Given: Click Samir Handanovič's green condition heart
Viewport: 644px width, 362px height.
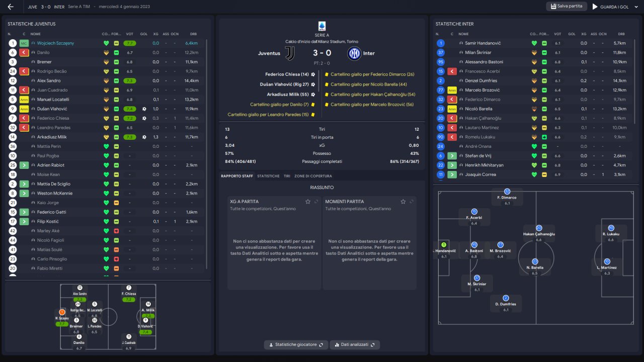Looking at the screenshot, I should coord(534,43).
